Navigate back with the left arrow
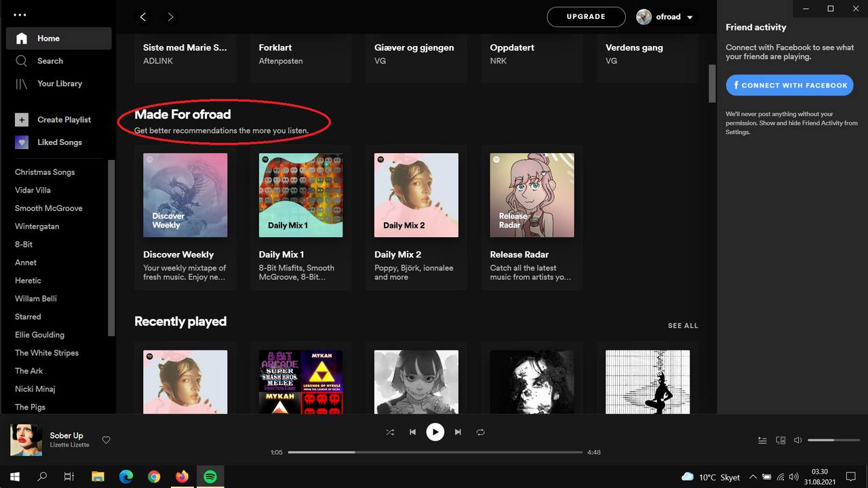The width and height of the screenshot is (868, 488). click(143, 17)
